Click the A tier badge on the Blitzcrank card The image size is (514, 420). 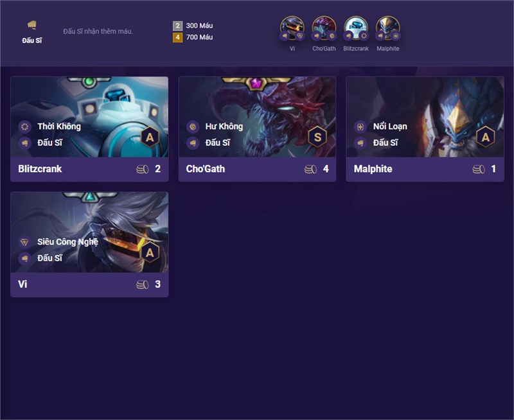tap(150, 137)
